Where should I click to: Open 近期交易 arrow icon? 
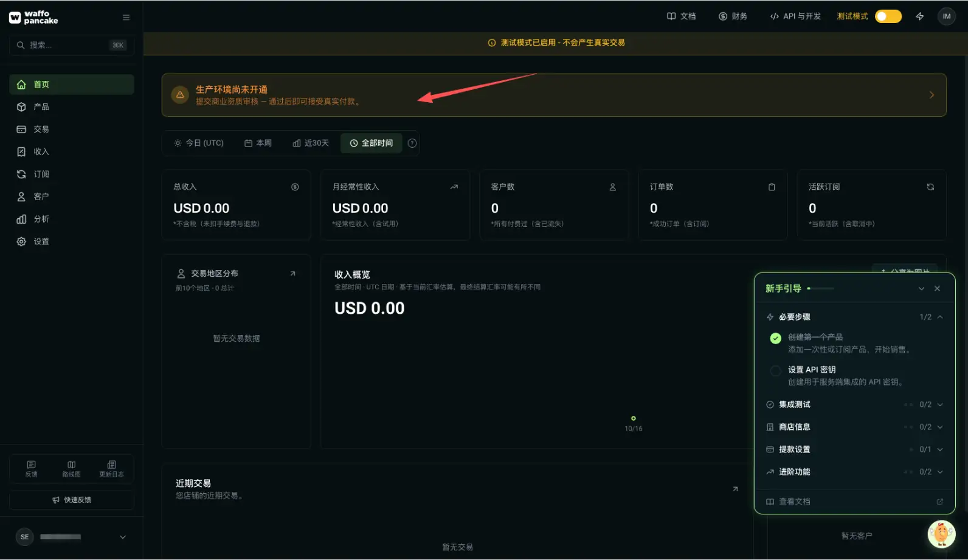click(x=735, y=489)
